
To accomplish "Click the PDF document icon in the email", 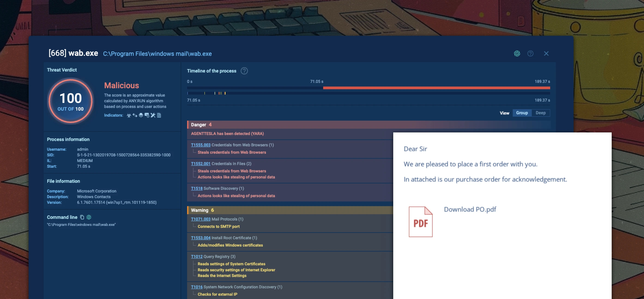I will [x=420, y=222].
